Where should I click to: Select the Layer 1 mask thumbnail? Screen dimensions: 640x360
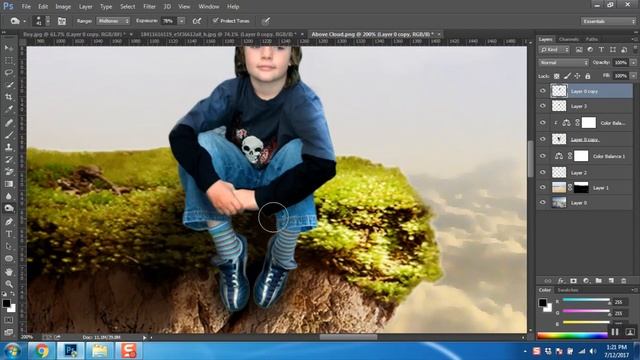click(581, 187)
